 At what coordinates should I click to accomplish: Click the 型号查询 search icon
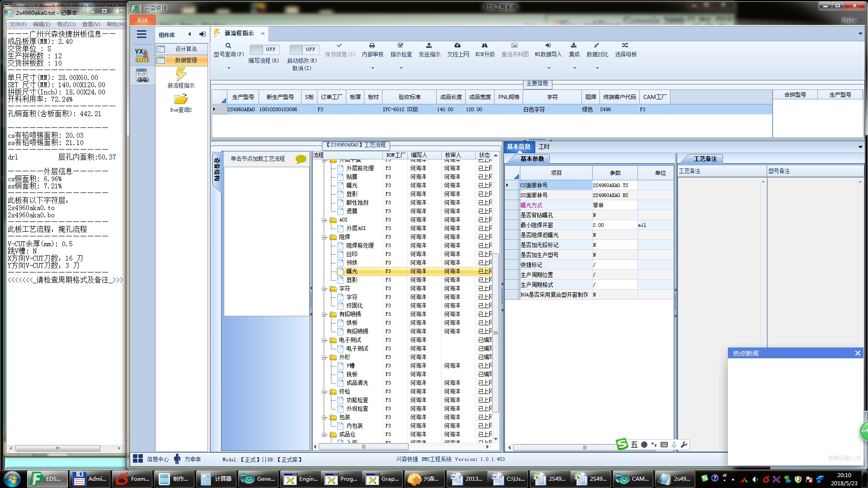point(228,46)
